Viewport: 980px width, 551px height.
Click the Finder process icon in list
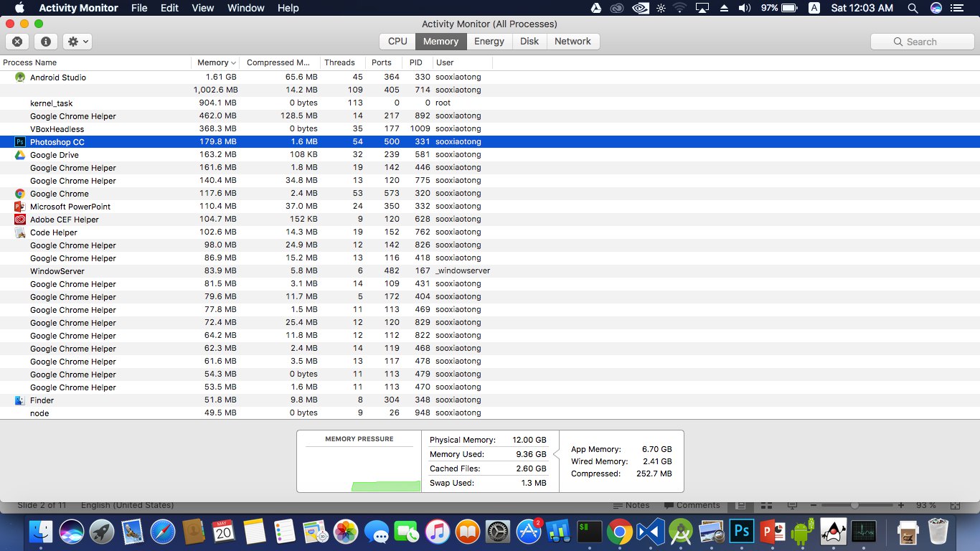click(x=20, y=400)
